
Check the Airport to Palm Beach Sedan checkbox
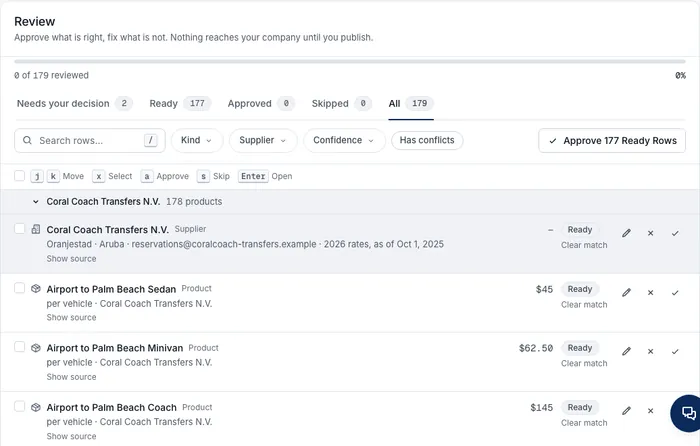(19, 288)
